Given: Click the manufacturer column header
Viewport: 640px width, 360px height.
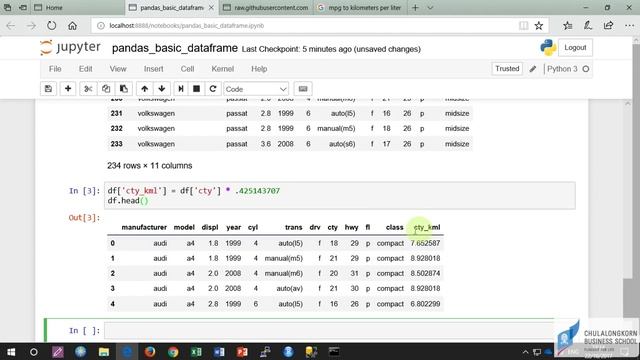Looking at the screenshot, I should pos(144,227).
